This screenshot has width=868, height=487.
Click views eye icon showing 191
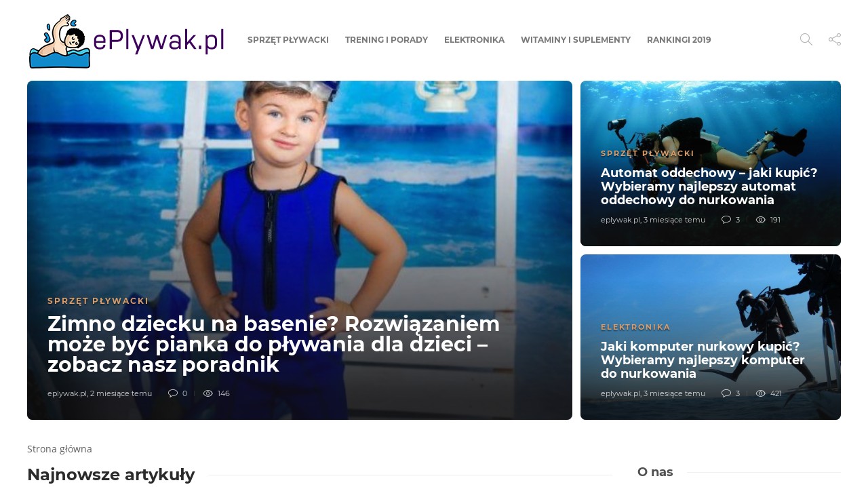(x=761, y=220)
